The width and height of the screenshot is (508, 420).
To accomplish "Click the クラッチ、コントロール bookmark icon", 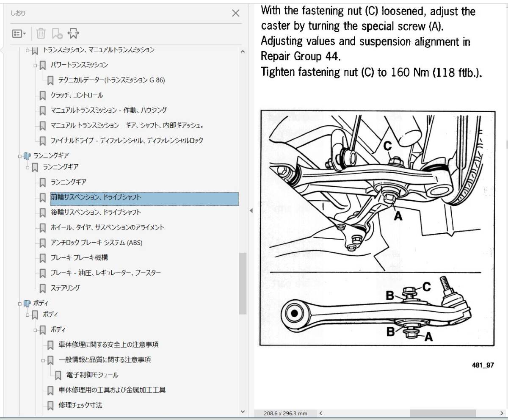I will point(43,96).
